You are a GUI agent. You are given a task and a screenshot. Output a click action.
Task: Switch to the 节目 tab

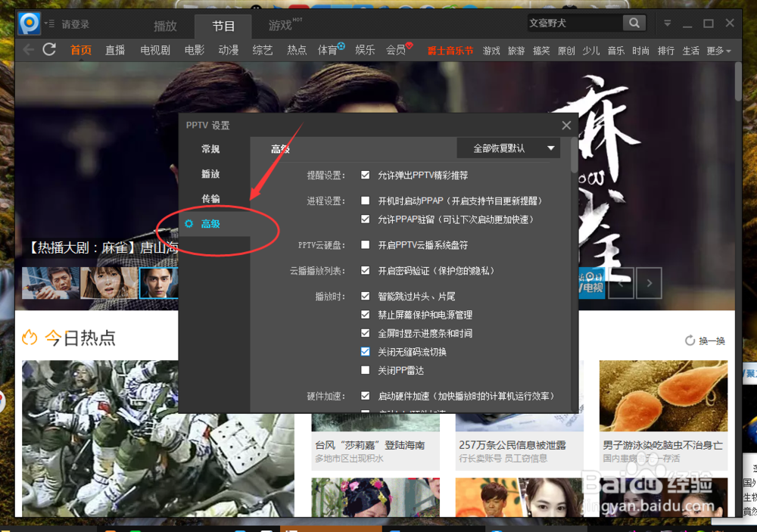point(223,26)
